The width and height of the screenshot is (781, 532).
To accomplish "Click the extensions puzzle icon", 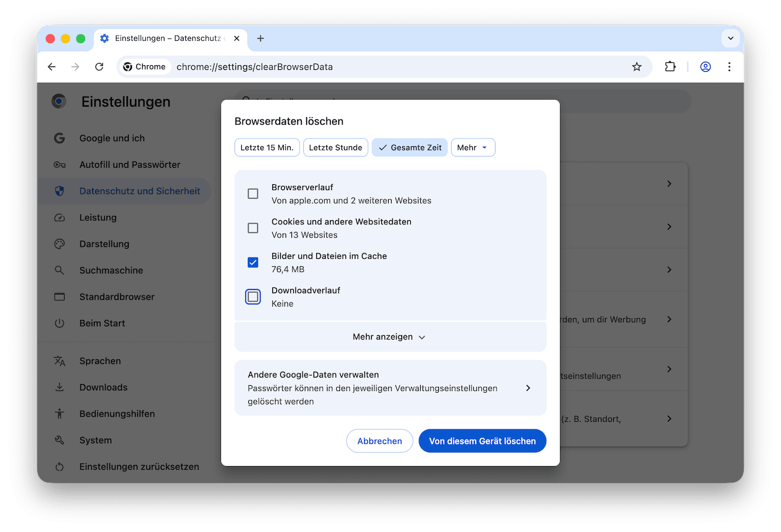I will 670,66.
